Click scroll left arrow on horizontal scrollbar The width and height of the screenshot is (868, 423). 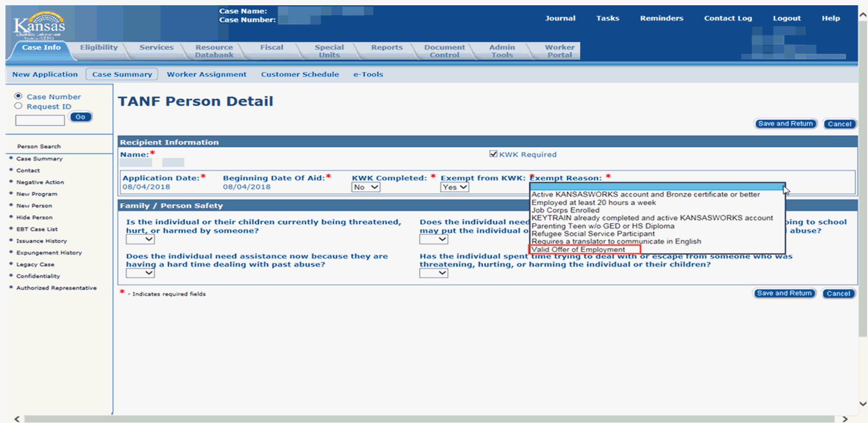(17, 419)
